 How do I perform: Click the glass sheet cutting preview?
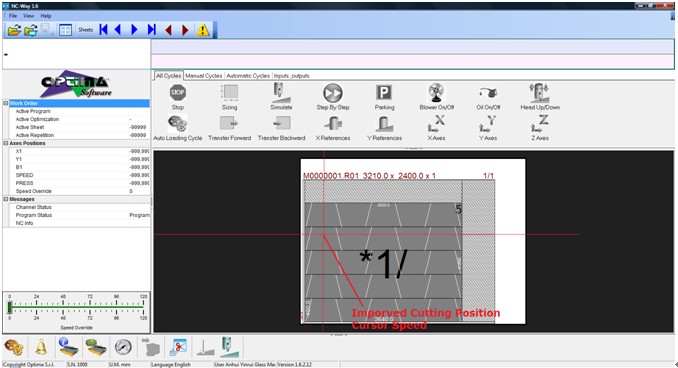pyautogui.click(x=413, y=241)
